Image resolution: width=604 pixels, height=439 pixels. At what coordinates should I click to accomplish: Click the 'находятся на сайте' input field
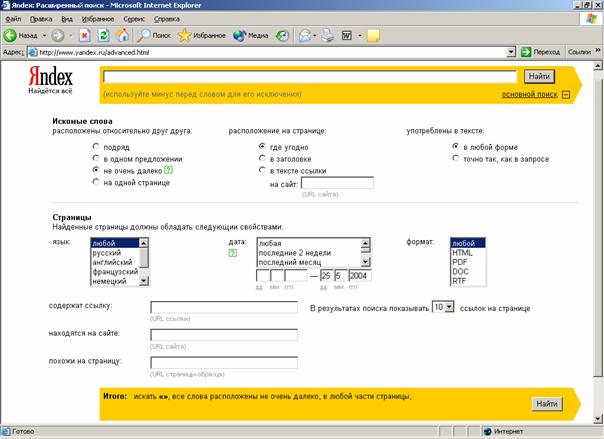224,335
